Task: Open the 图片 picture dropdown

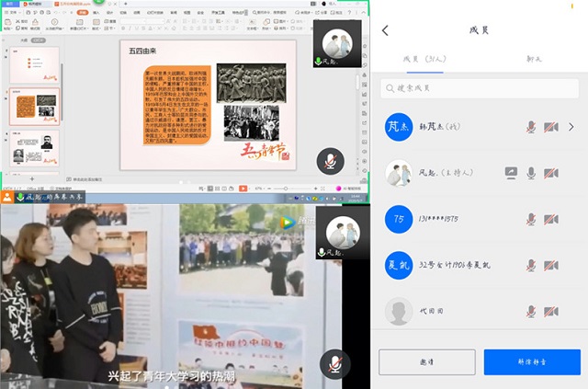Action: point(279,21)
